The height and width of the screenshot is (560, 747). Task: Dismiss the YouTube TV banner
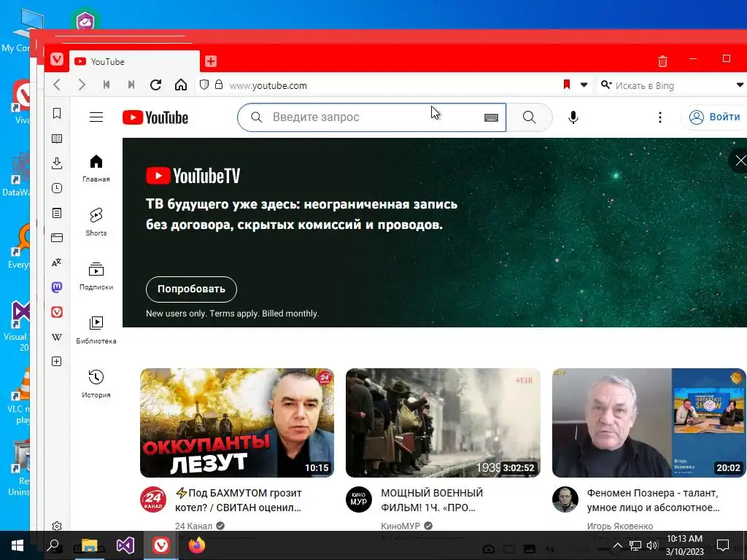click(740, 160)
